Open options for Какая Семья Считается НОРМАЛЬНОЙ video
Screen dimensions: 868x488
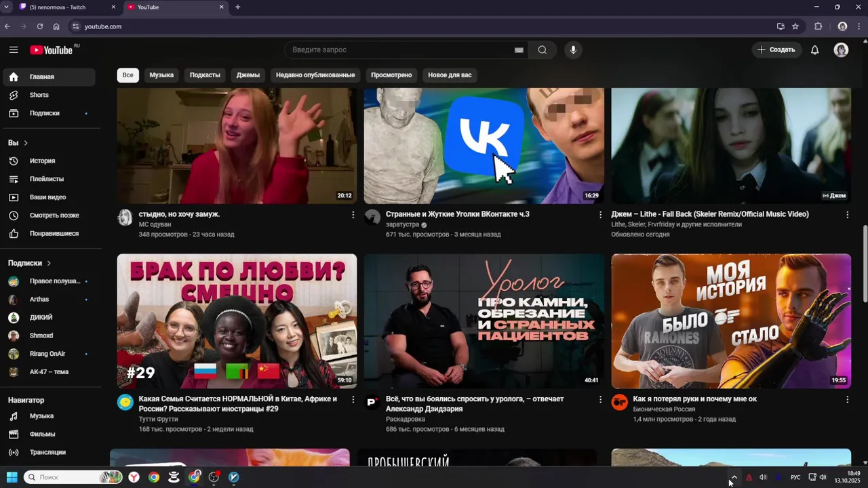tap(353, 400)
